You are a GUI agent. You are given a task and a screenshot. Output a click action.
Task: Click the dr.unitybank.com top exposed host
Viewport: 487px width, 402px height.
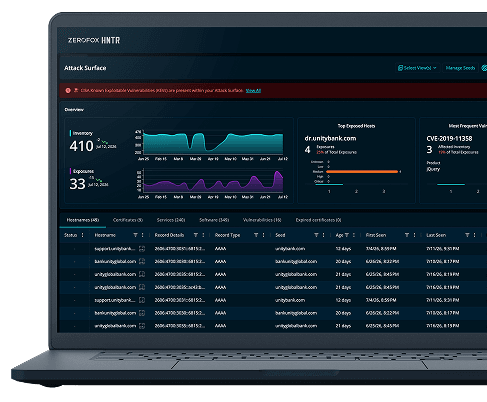[330, 138]
